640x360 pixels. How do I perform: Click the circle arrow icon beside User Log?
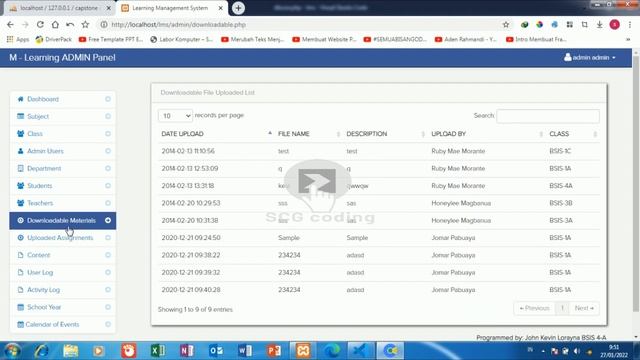108,273
